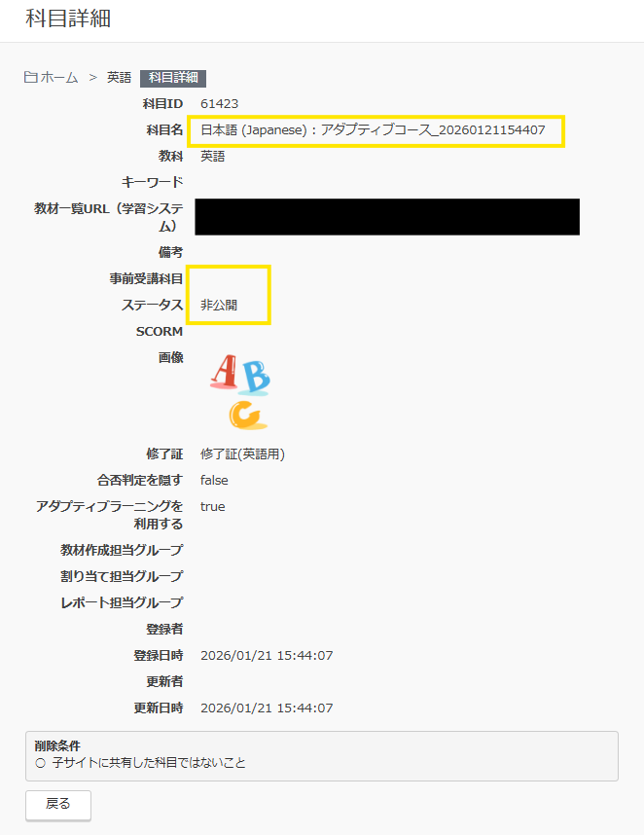Go to the 英語 breadcrumb link
The image size is (644, 835).
click(x=119, y=78)
